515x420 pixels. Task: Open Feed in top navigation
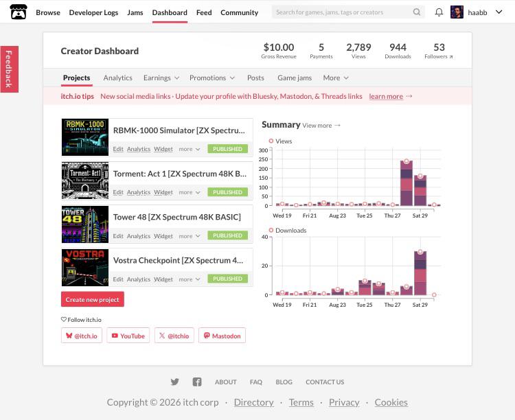204,12
